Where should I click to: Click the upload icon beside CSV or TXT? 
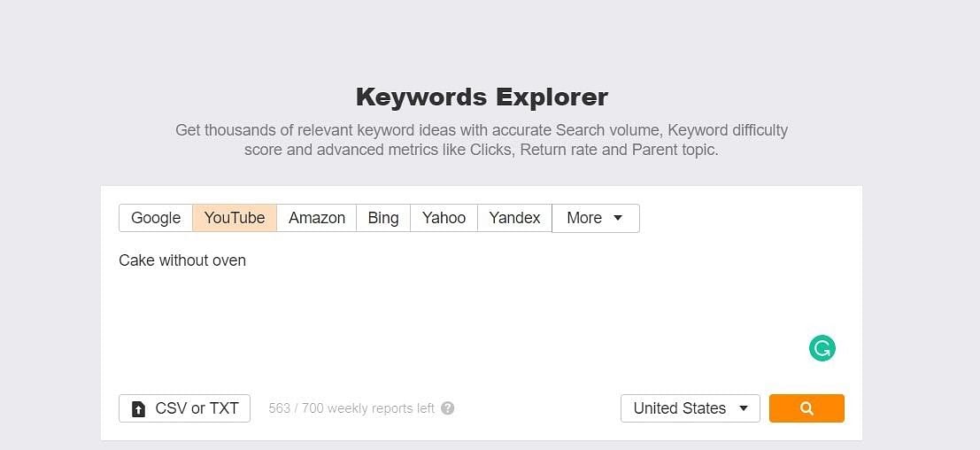pos(138,408)
